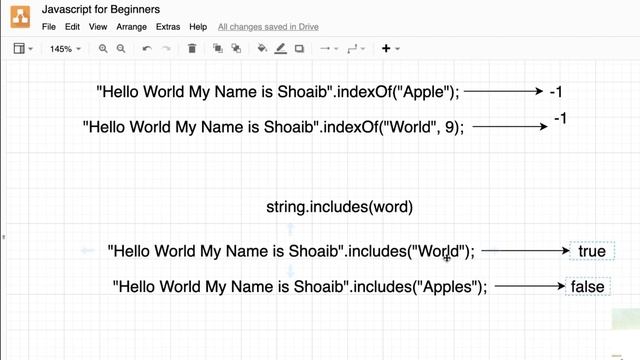Select the -1 result beside World, 9 line

point(560,119)
